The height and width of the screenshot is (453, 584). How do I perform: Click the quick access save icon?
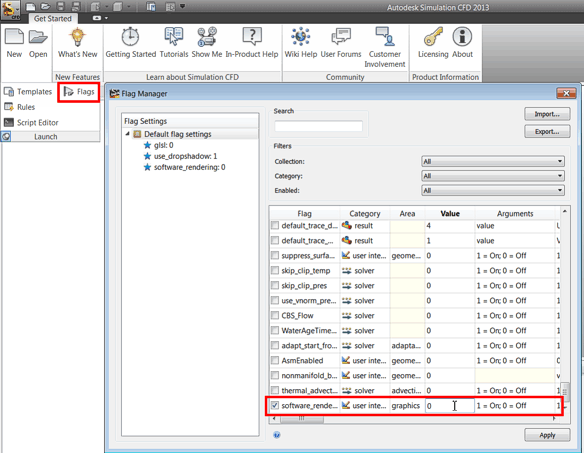(60, 6)
